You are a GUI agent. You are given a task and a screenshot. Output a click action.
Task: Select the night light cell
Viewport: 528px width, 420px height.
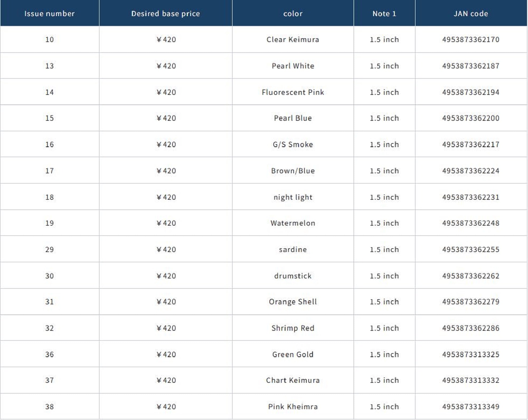[293, 197]
